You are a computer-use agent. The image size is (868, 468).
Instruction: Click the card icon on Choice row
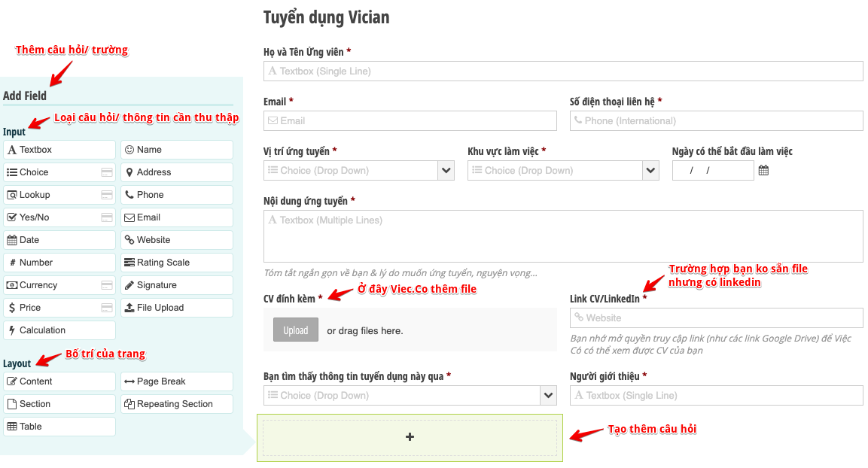107,172
